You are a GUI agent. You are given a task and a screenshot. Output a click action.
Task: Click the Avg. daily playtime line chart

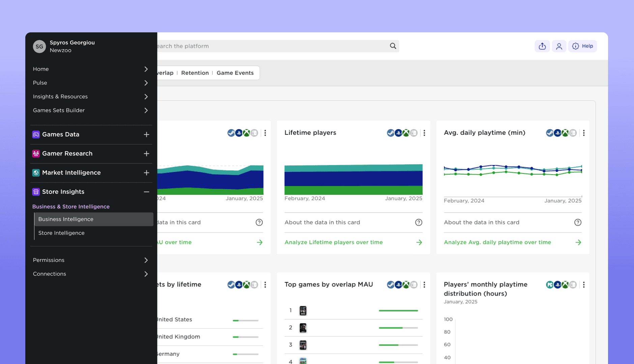click(x=513, y=171)
